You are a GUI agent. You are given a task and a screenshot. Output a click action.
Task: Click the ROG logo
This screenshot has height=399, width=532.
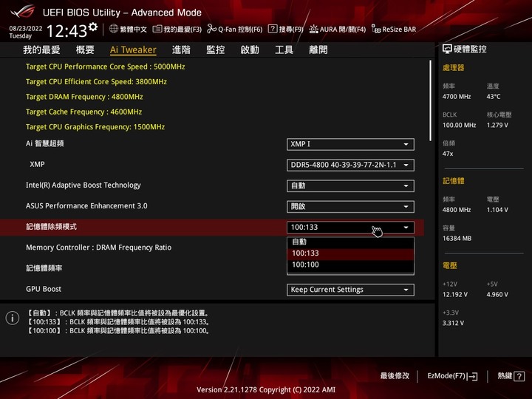point(23,12)
